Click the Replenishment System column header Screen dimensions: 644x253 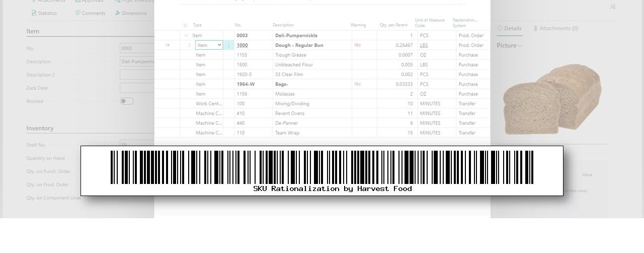coord(465,23)
